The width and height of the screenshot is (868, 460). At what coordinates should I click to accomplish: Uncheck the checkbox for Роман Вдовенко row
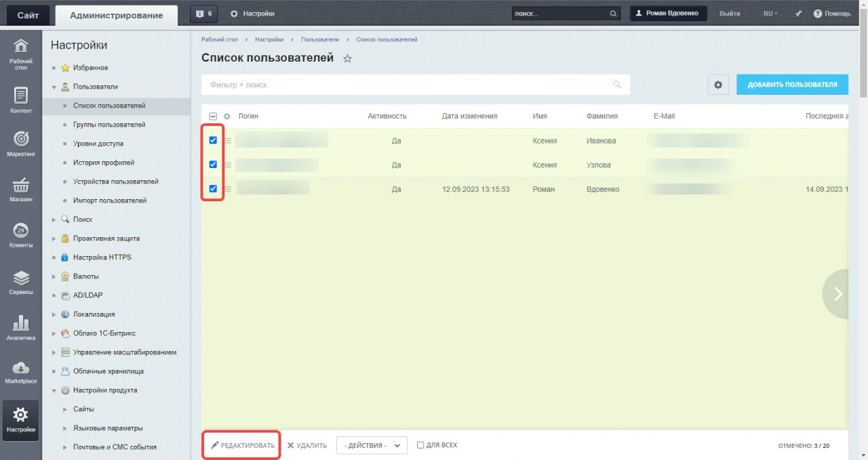click(x=213, y=189)
